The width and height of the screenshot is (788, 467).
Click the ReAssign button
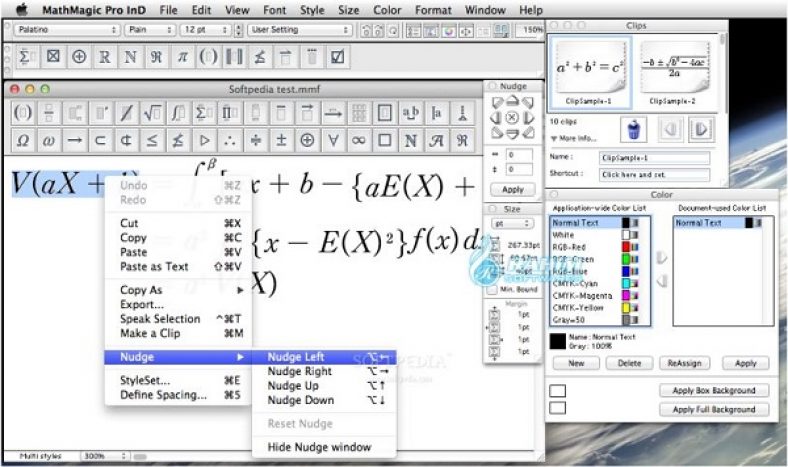684,363
